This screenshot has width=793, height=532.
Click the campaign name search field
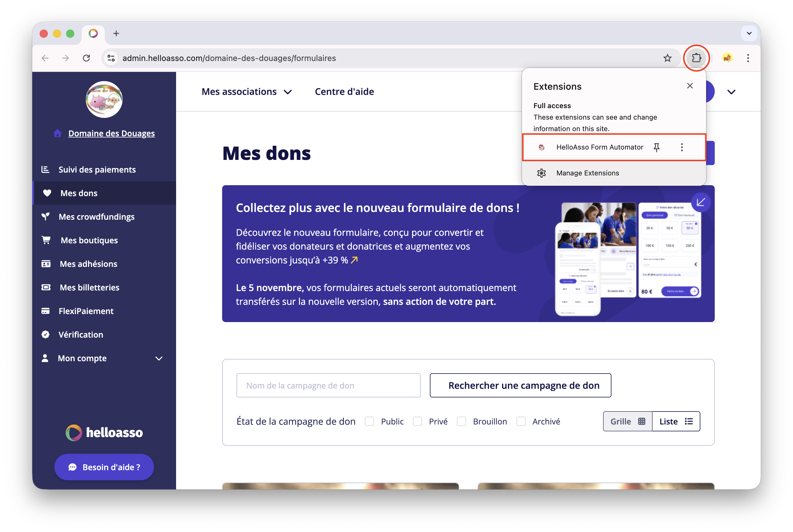(x=328, y=385)
